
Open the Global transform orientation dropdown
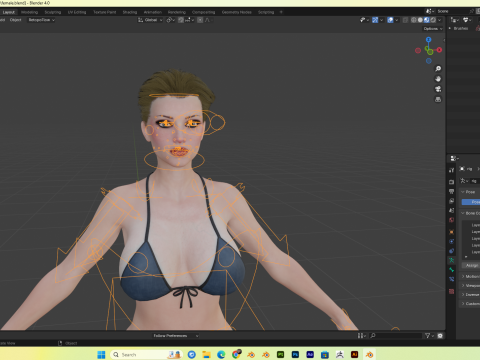[x=150, y=20]
